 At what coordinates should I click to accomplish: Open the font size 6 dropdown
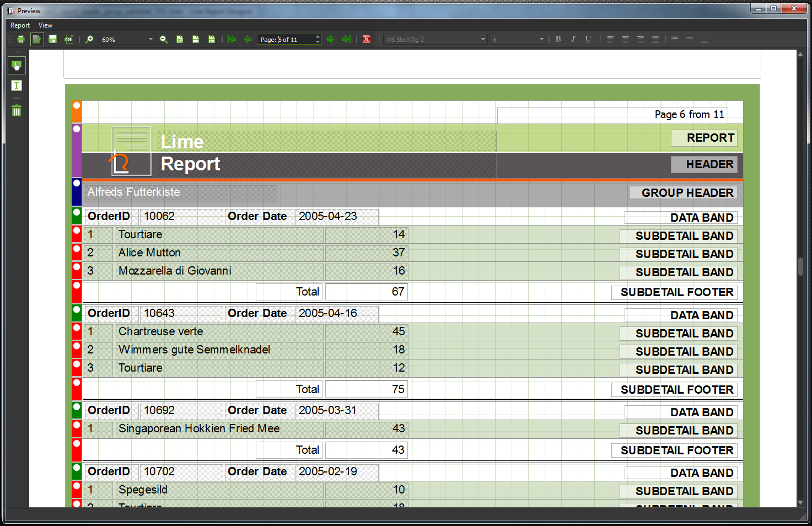[x=518, y=40]
